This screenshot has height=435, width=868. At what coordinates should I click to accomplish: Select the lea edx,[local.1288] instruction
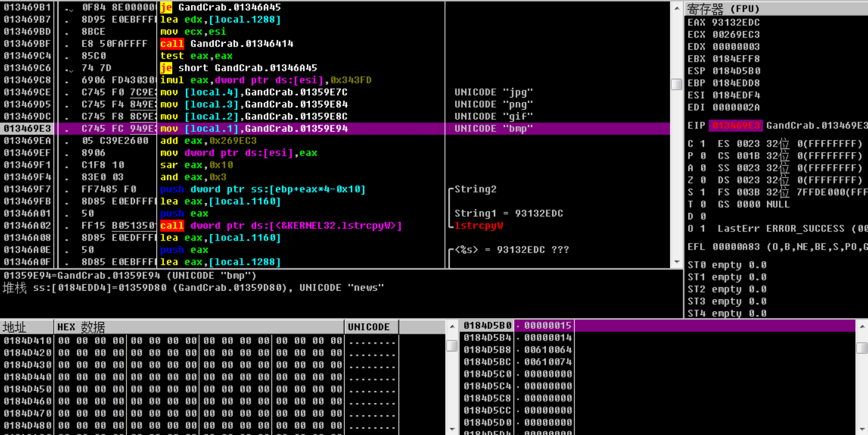220,19
